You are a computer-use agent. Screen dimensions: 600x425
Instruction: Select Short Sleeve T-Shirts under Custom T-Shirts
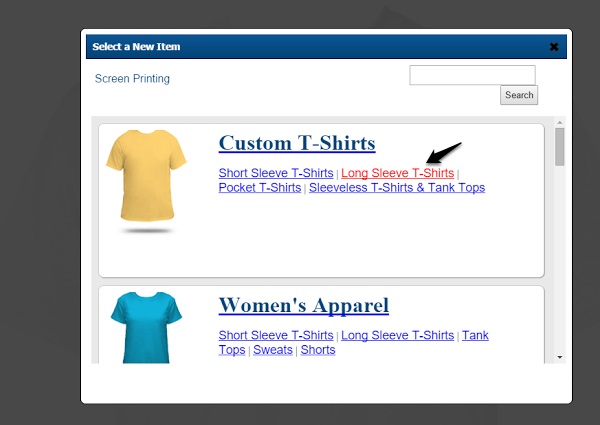276,173
